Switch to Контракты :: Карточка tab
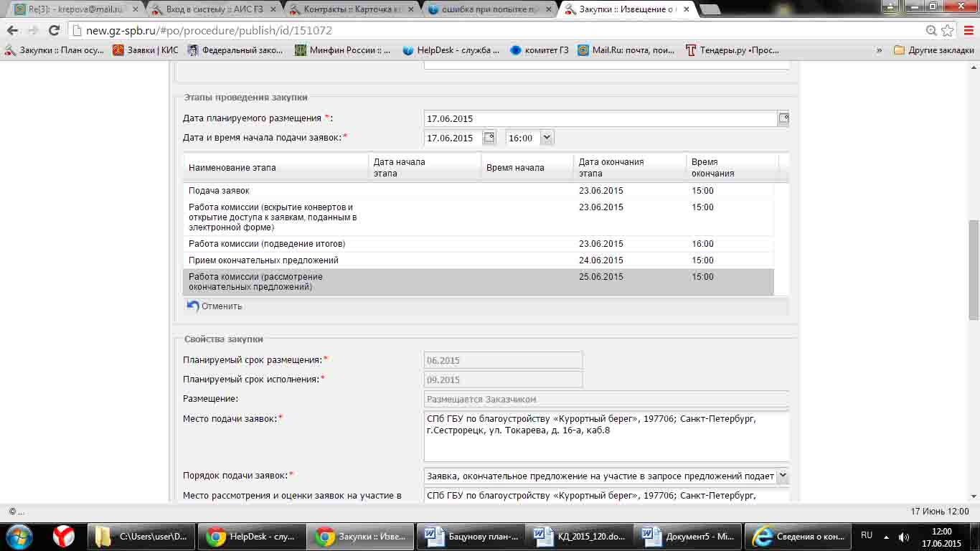 [x=352, y=9]
